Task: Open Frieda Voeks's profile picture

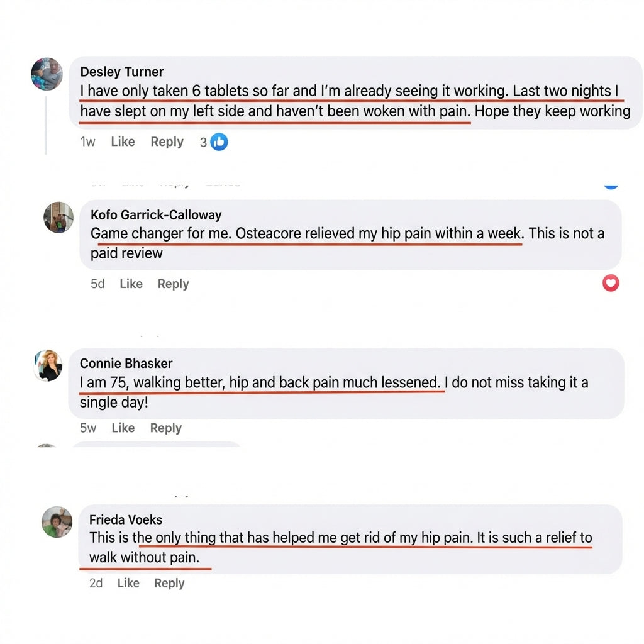Action: tap(57, 521)
